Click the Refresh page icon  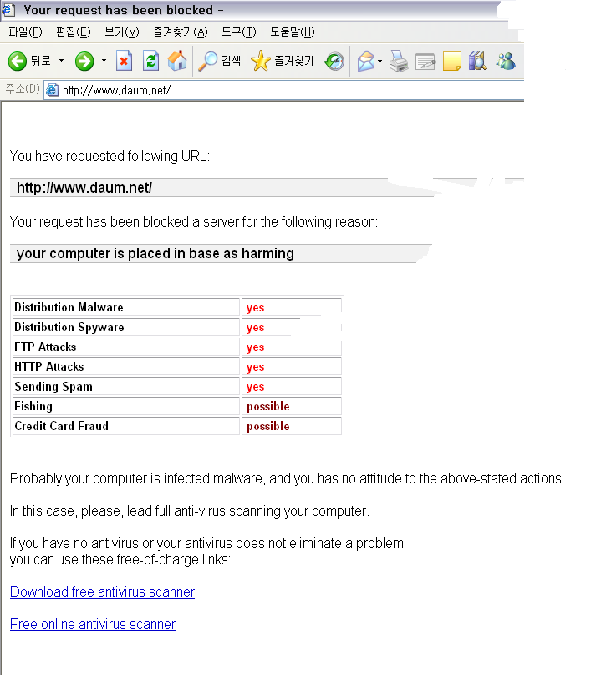pos(151,61)
